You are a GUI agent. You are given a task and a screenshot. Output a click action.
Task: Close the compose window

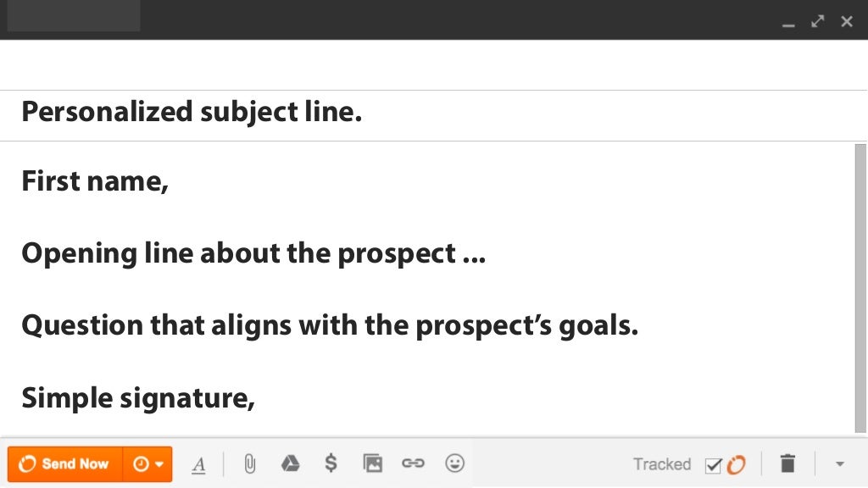tap(847, 21)
